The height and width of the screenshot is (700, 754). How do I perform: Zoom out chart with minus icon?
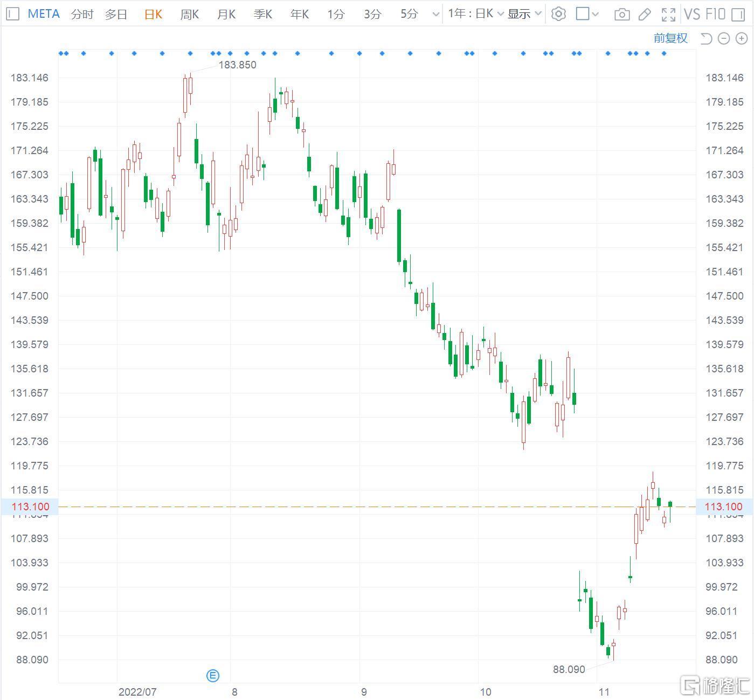click(x=724, y=38)
